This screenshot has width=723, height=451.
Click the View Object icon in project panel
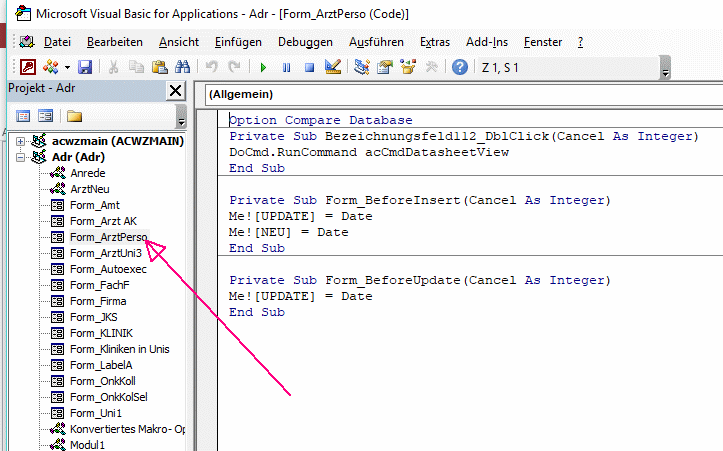point(46,116)
